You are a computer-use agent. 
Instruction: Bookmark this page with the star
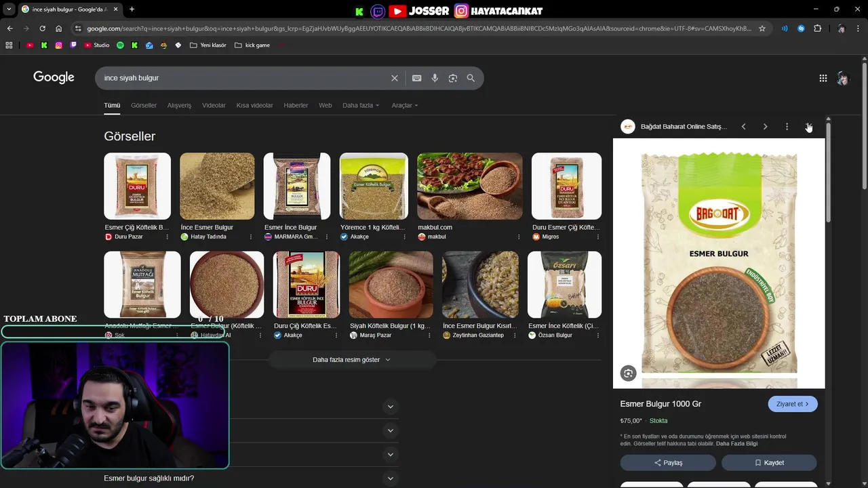tap(762, 28)
